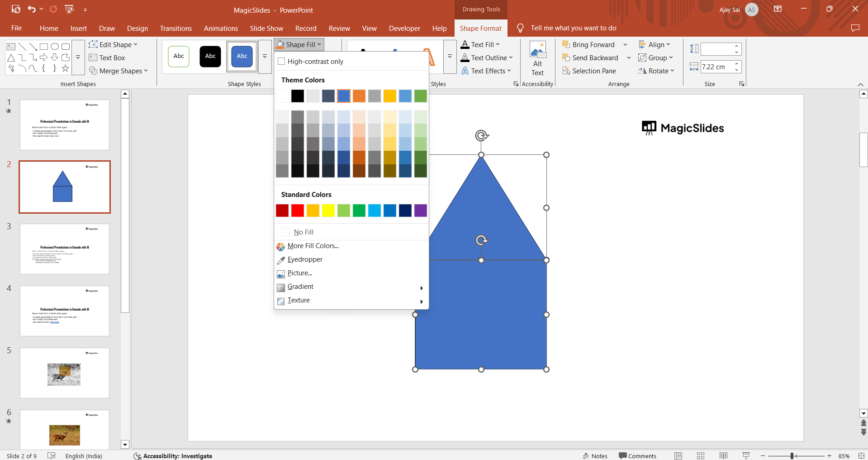Open More Fill Colors dialog
The image size is (868, 460).
313,246
